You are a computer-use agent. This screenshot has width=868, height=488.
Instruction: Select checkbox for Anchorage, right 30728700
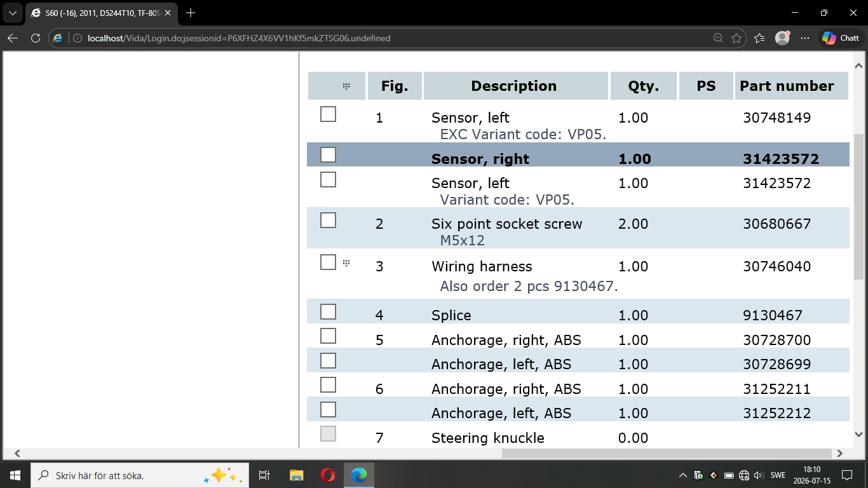point(328,336)
